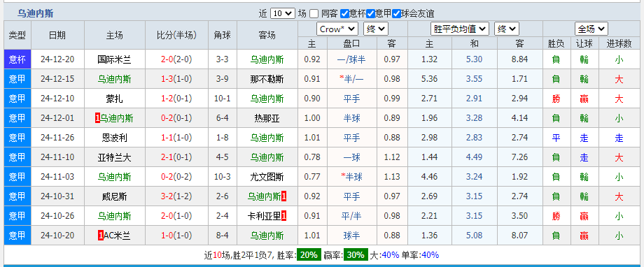The width and height of the screenshot is (644, 267).
Task: Click the 24-11-26 date cell
Action: pyautogui.click(x=58, y=138)
